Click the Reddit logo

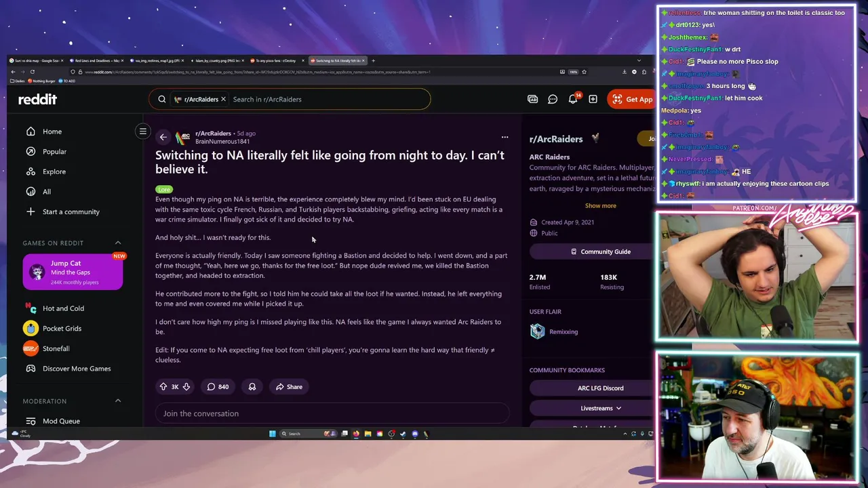pos(37,99)
